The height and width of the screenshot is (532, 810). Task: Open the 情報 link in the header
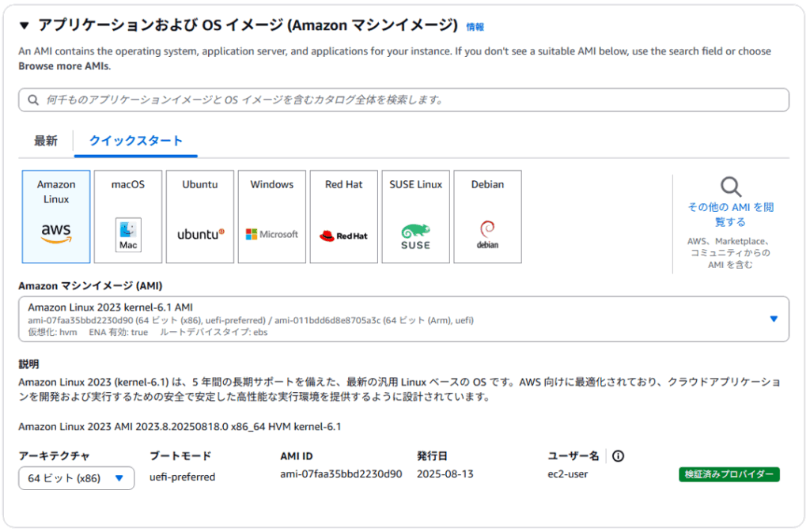coord(475,27)
